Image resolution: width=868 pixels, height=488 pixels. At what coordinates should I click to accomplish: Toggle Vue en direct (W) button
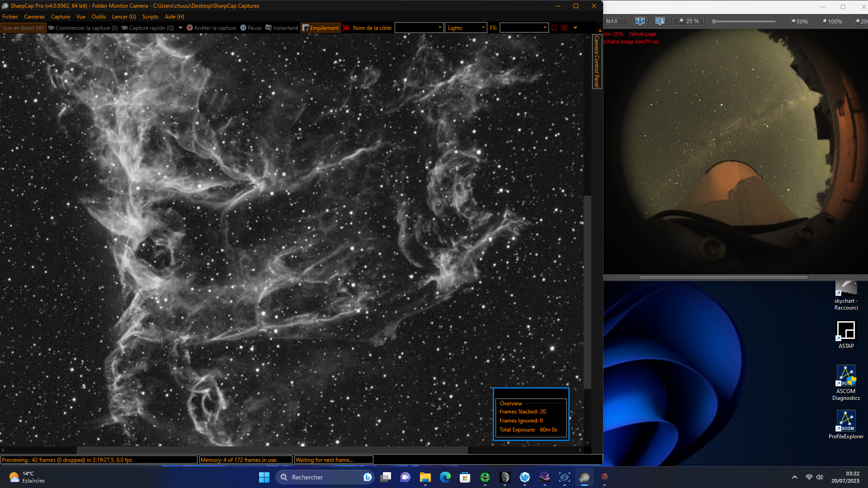(x=24, y=28)
